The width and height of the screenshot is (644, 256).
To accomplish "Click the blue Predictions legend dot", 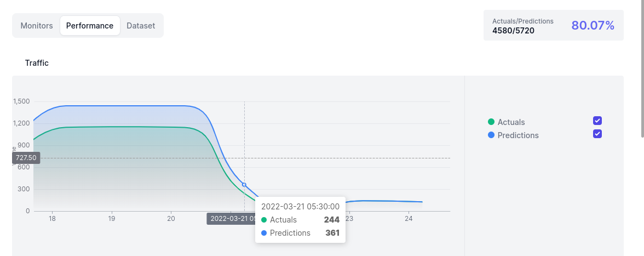I will pos(491,135).
